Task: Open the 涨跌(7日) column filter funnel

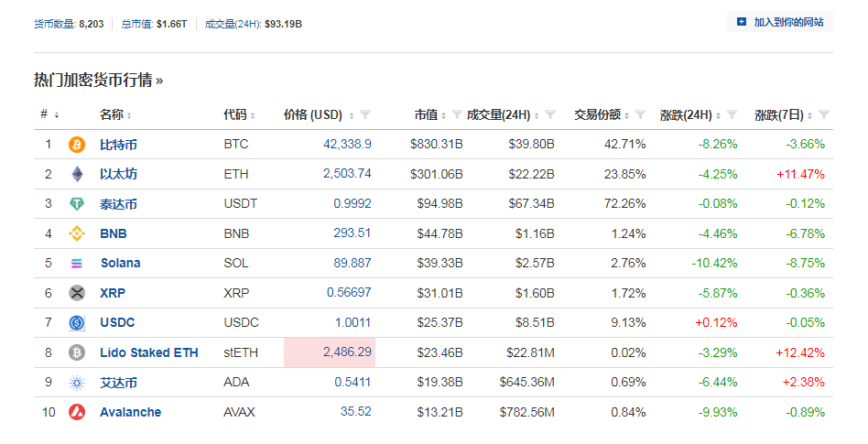Action: (823, 115)
